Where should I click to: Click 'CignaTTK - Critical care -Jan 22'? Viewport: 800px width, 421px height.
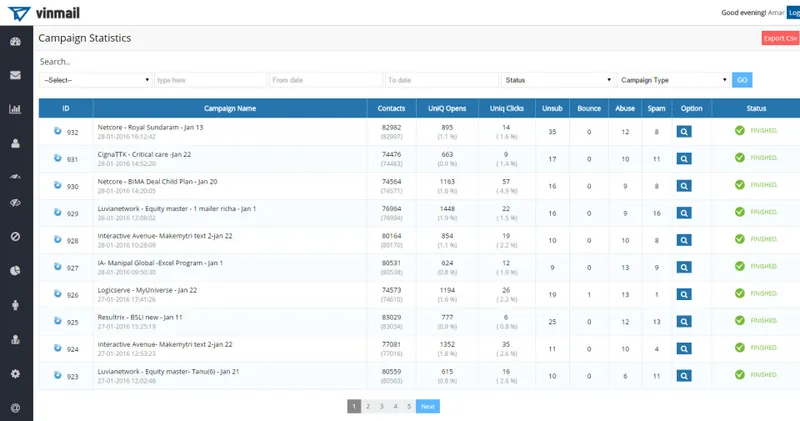point(144,155)
